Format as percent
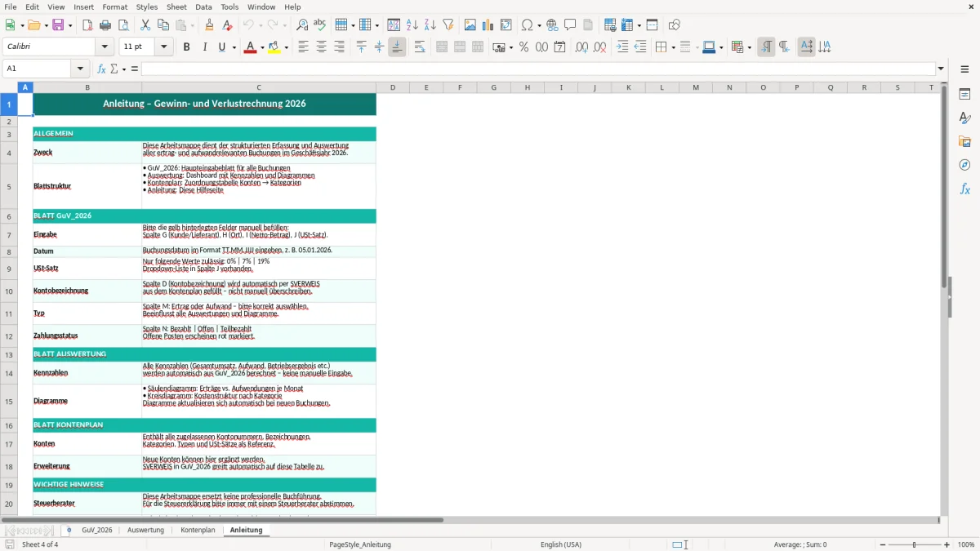 pyautogui.click(x=523, y=47)
